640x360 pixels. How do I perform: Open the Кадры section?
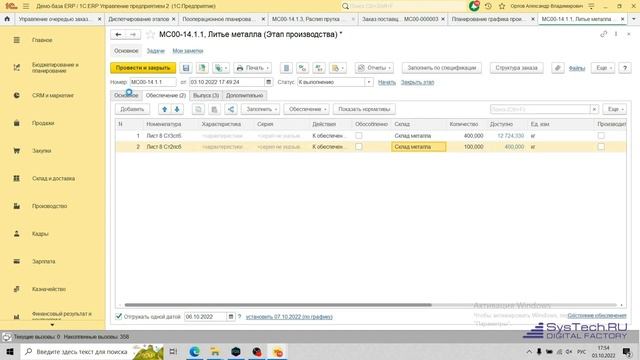coord(40,234)
